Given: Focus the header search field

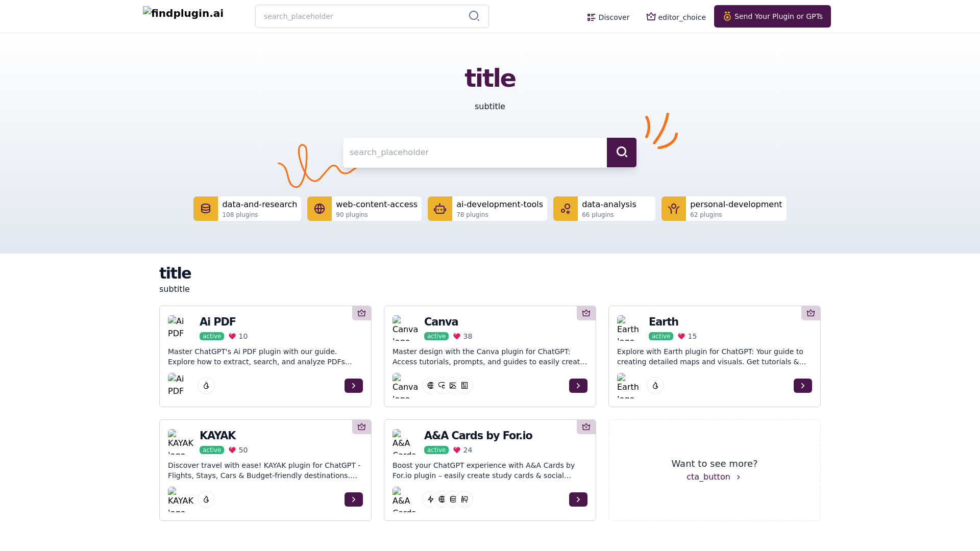Looking at the screenshot, I should point(372,16).
